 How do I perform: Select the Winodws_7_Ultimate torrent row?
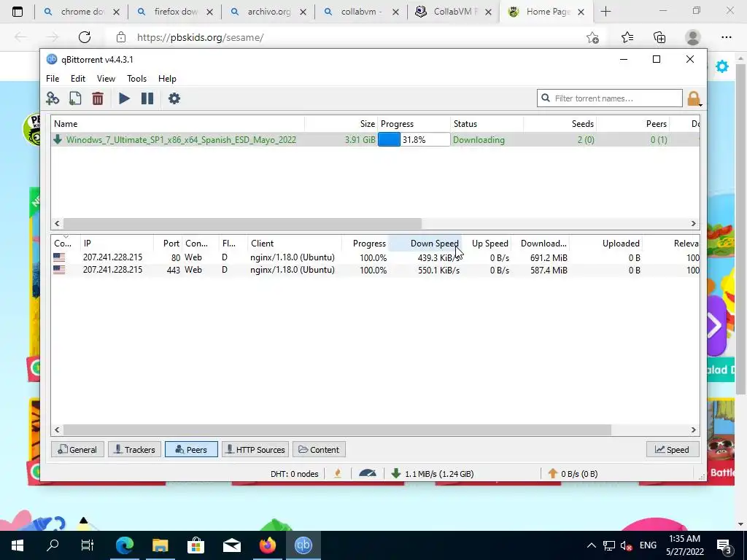tap(376, 139)
